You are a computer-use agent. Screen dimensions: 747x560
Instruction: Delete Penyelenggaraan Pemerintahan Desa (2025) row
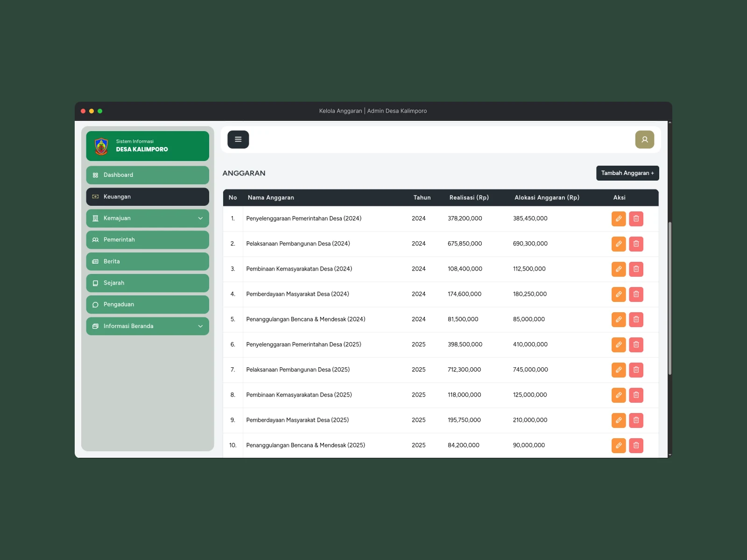(x=636, y=345)
